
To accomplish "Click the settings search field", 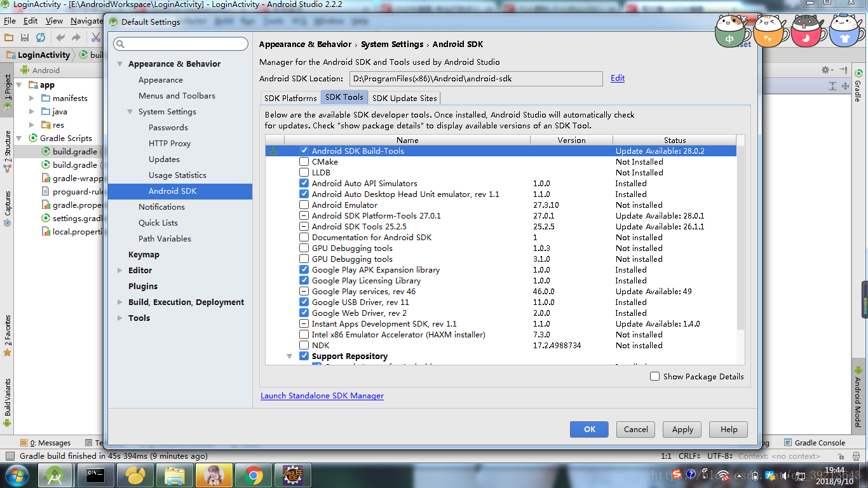I will pos(180,43).
